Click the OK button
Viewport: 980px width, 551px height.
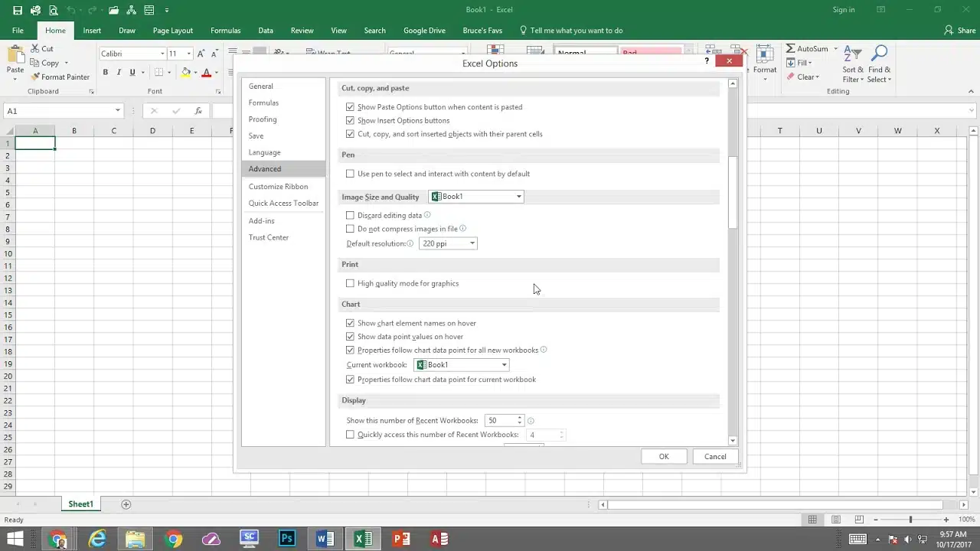(x=663, y=456)
